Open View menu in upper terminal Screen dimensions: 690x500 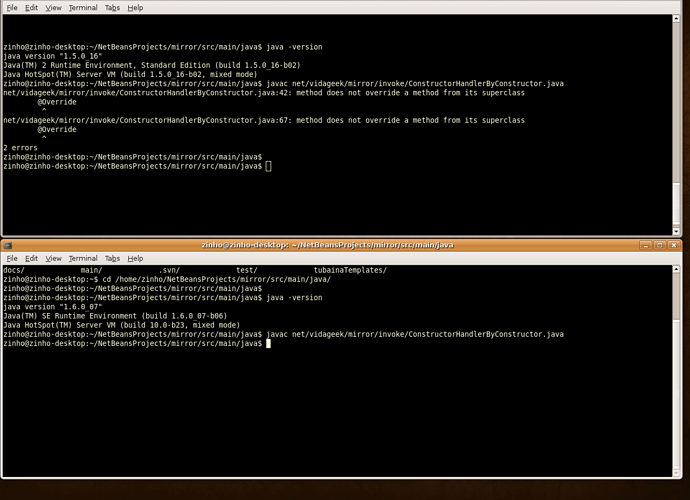tap(53, 7)
